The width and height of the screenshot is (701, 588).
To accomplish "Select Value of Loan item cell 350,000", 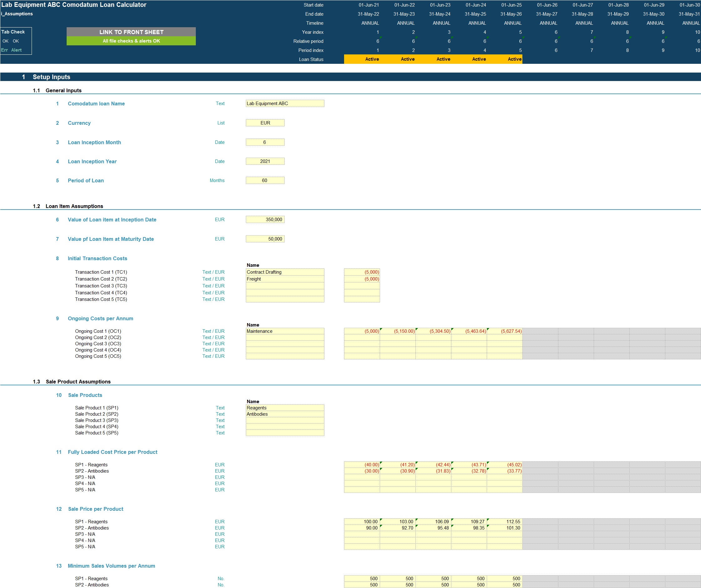I will [265, 220].
